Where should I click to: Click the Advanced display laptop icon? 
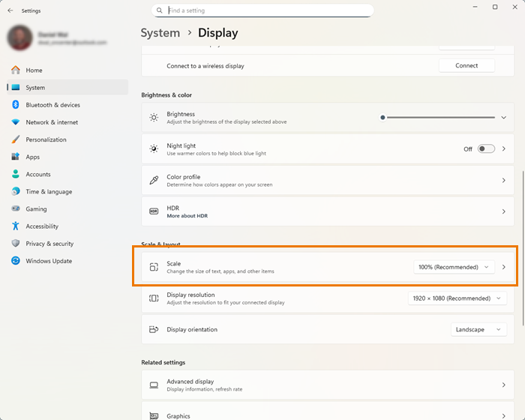(154, 385)
